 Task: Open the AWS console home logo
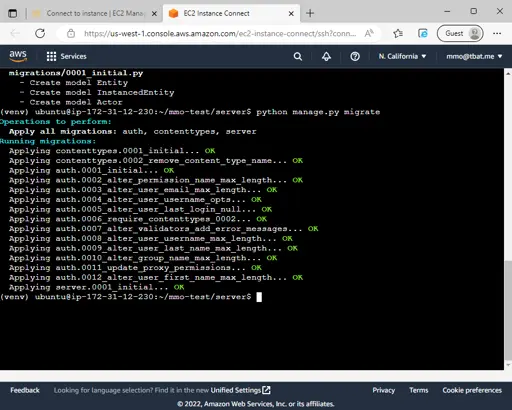(18, 56)
